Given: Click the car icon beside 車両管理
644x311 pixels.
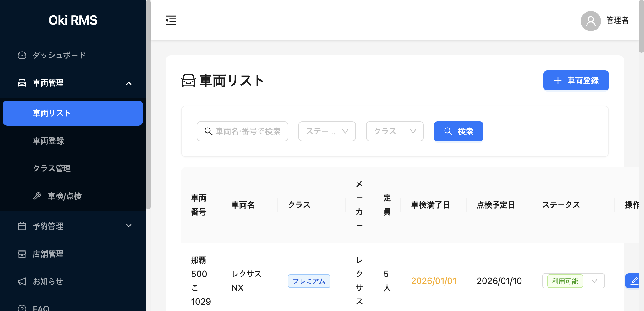Looking at the screenshot, I should tap(22, 83).
